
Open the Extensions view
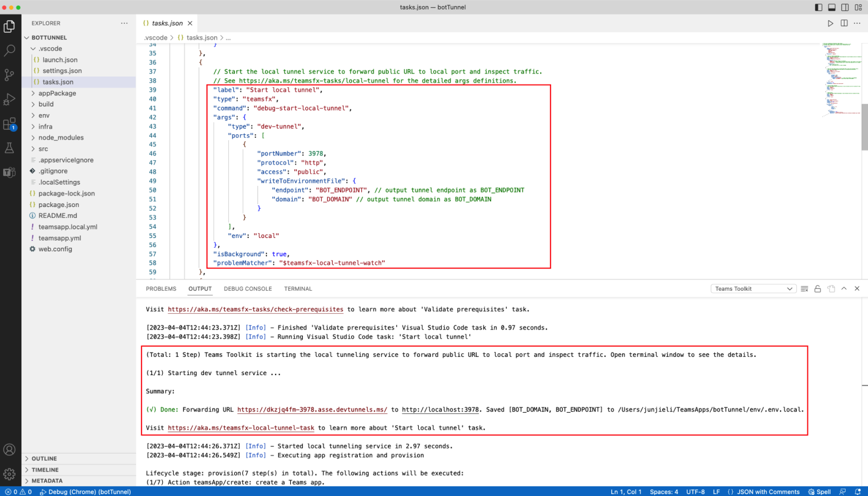tap(9, 124)
